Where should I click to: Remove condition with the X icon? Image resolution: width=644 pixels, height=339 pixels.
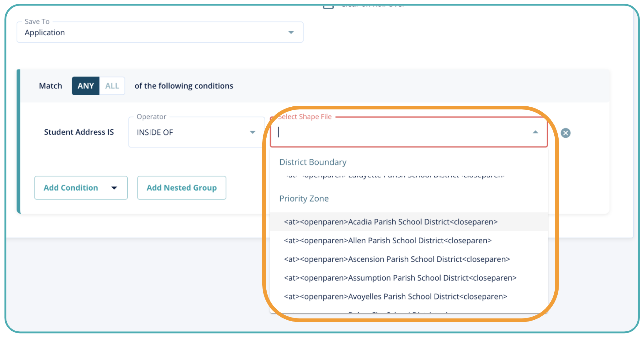point(565,133)
